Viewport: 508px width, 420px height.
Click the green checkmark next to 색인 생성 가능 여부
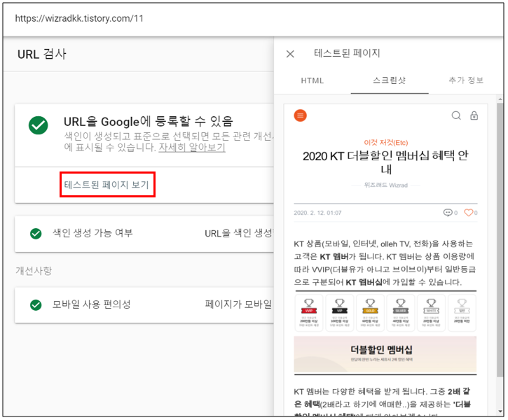pos(36,233)
